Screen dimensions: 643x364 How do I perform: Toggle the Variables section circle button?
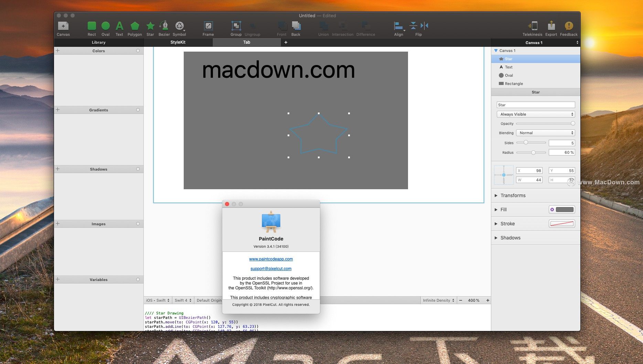tap(138, 279)
